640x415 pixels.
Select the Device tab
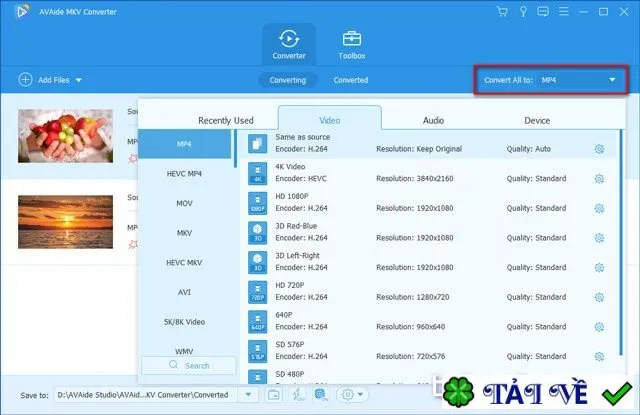click(x=537, y=120)
